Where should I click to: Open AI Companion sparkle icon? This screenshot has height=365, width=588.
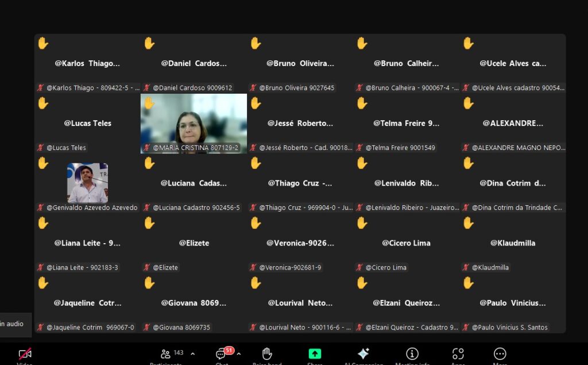click(363, 354)
